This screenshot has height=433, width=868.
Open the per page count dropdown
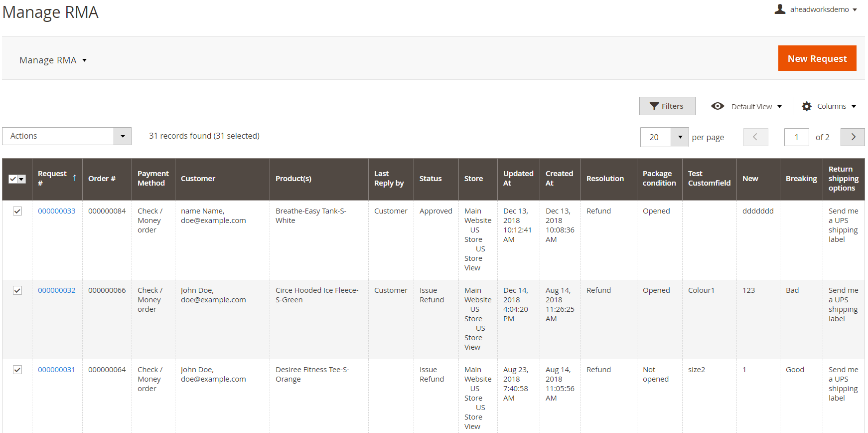point(680,137)
